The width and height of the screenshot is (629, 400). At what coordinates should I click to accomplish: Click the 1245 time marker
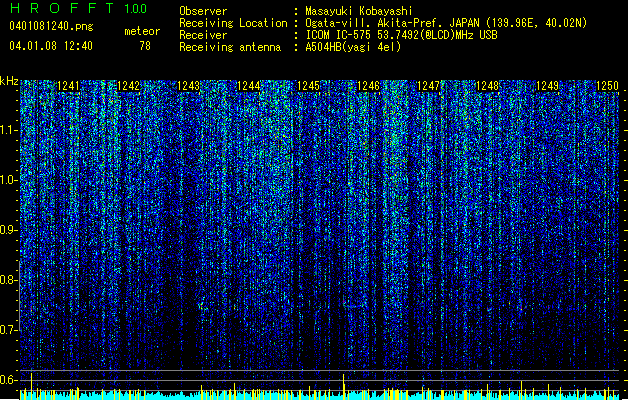(x=308, y=86)
